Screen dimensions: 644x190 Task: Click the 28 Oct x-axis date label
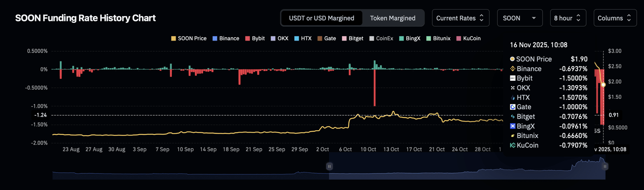[x=483, y=149]
